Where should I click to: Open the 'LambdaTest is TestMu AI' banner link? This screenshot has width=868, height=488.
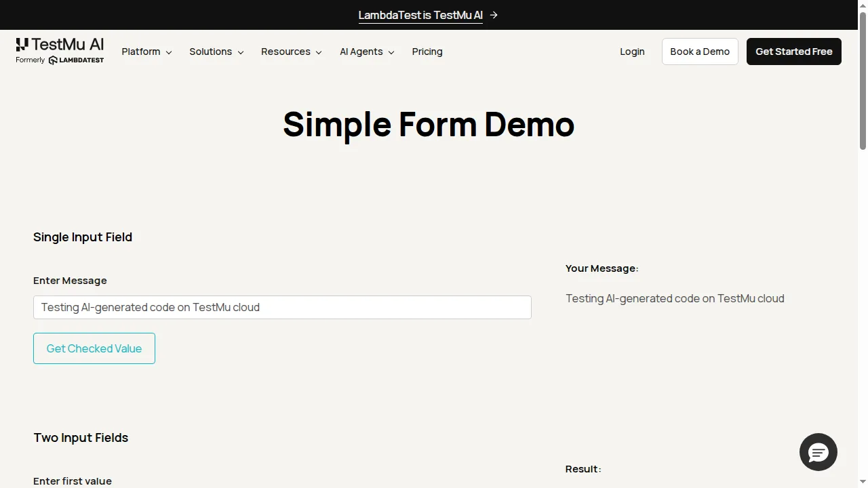[x=420, y=15]
